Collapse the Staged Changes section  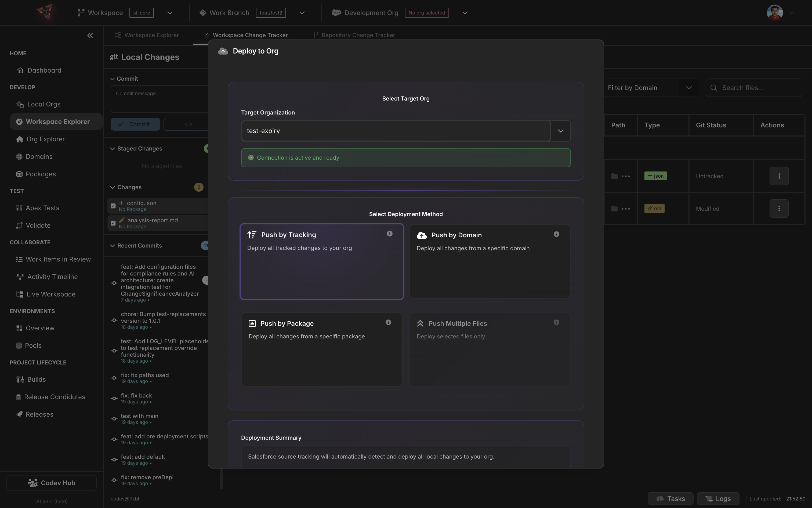tap(113, 148)
